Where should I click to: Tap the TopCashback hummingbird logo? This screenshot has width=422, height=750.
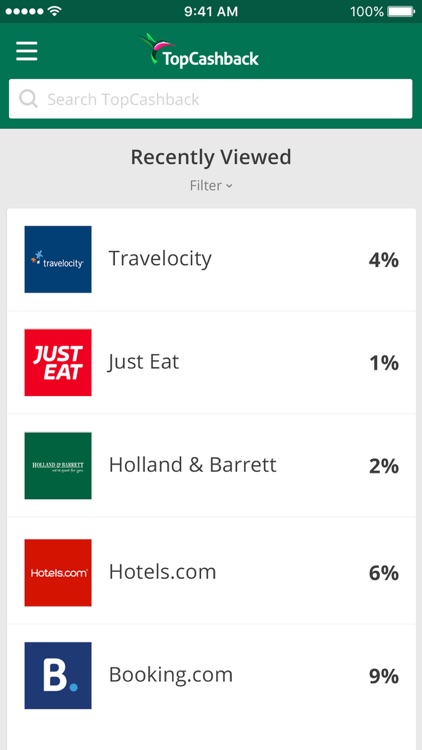tap(199, 50)
